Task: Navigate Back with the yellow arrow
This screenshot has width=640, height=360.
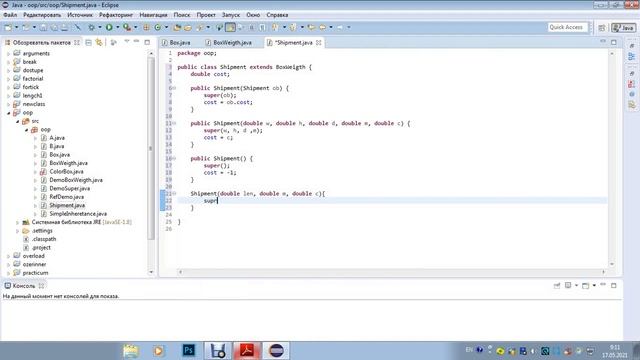Action: (x=322, y=27)
